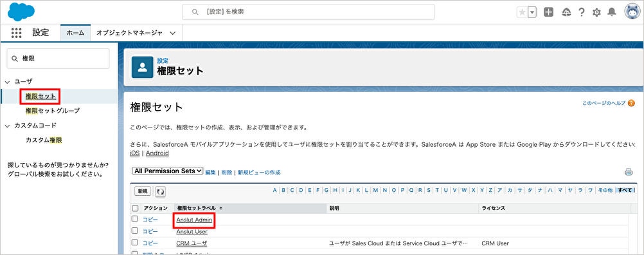Open the App Launcher grid icon
This screenshot has height=255, width=644.
click(16, 33)
